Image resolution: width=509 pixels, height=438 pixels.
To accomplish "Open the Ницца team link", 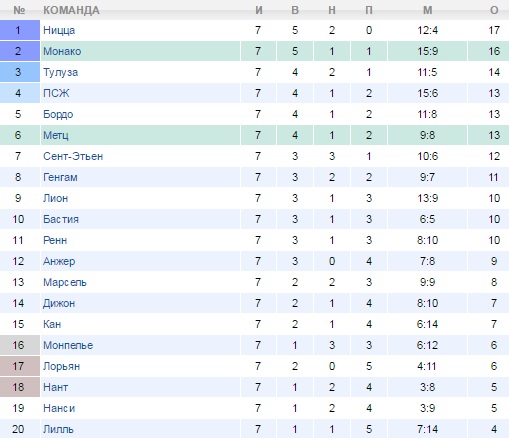I will click(59, 30).
